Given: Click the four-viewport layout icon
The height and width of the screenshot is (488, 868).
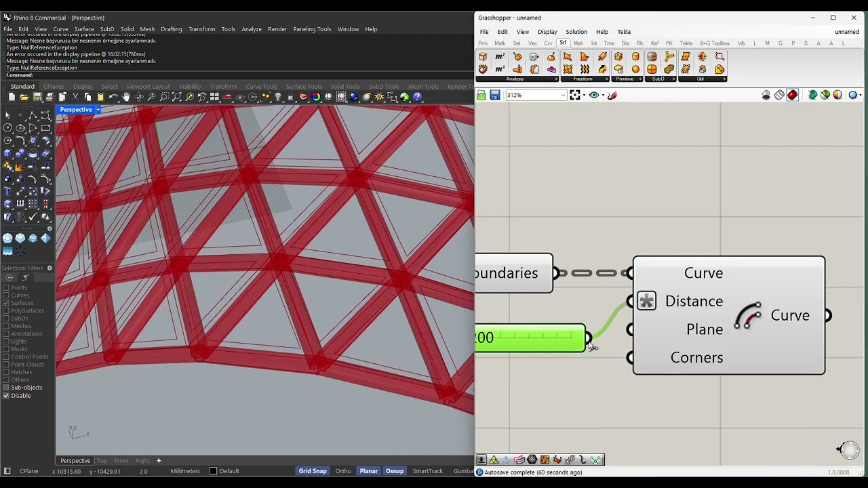Looking at the screenshot, I should (214, 97).
